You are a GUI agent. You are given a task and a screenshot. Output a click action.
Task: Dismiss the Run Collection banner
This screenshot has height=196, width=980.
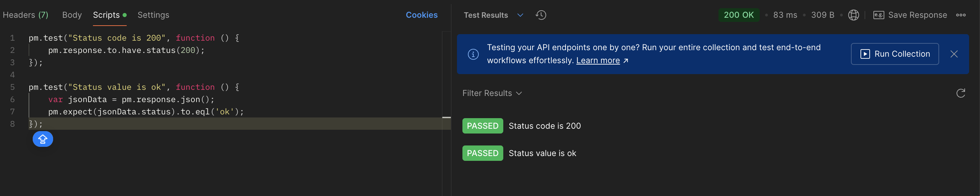pyautogui.click(x=954, y=54)
